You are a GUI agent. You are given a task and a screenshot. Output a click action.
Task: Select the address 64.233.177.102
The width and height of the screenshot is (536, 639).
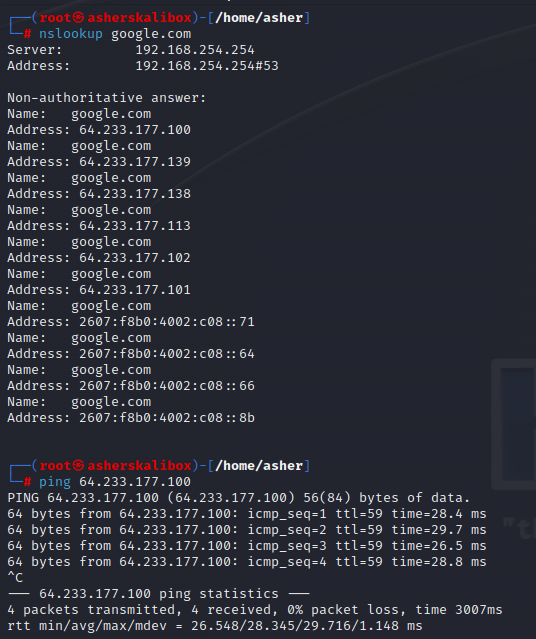pos(135,258)
